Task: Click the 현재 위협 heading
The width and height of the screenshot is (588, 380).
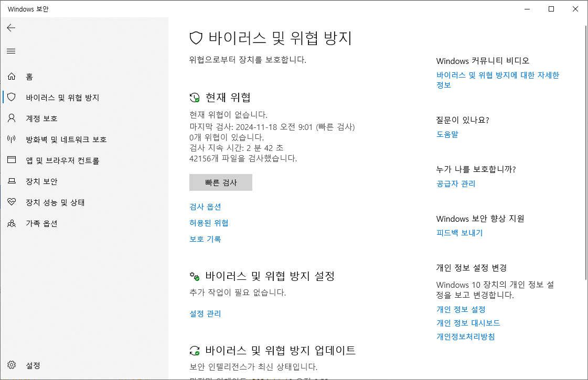Action: (228, 98)
